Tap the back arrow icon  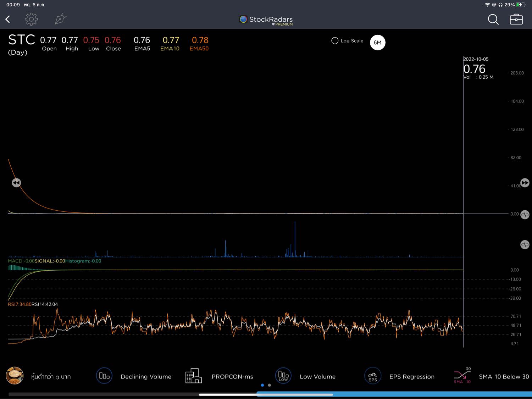tap(8, 19)
